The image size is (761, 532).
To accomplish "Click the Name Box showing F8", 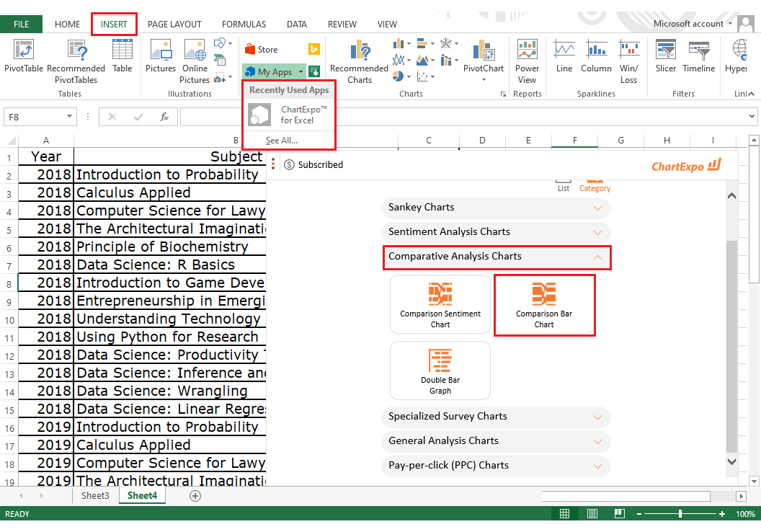I will (34, 116).
